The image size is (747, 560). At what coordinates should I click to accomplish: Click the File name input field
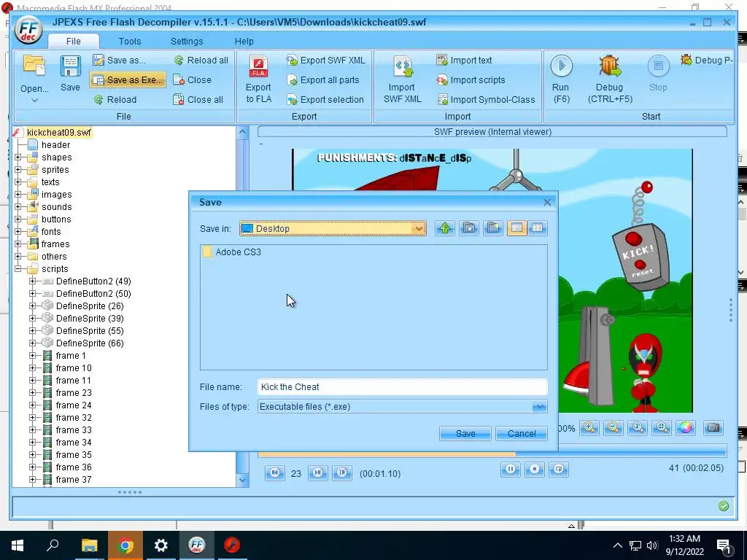click(x=402, y=386)
